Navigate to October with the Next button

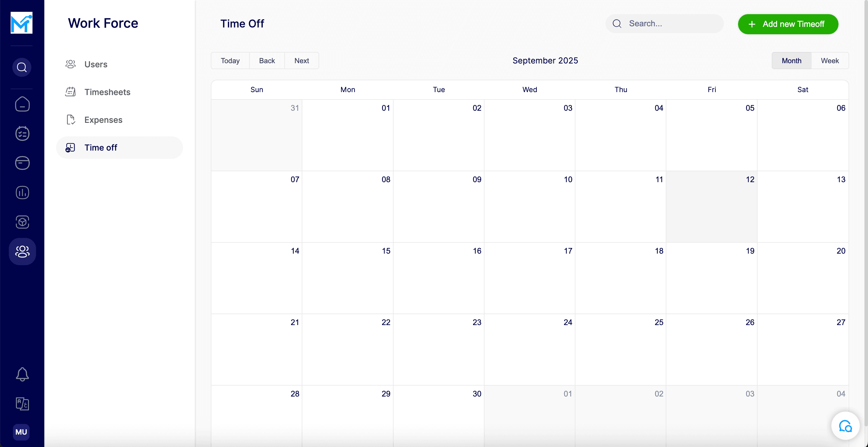[301, 61]
